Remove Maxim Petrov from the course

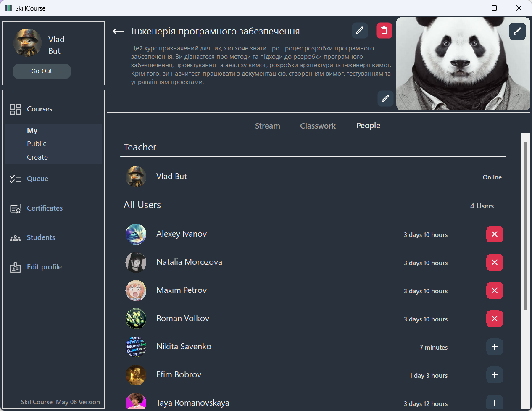coord(495,290)
